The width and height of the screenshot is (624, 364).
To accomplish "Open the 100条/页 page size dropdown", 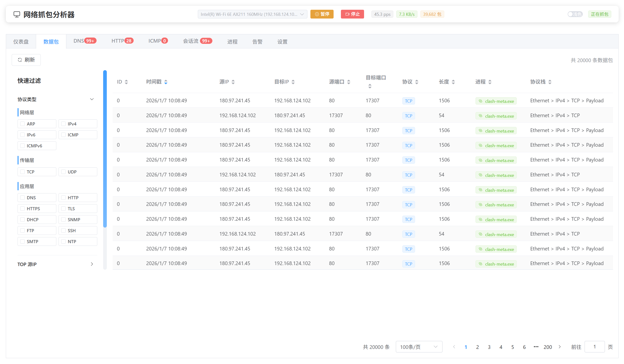I will click(419, 347).
